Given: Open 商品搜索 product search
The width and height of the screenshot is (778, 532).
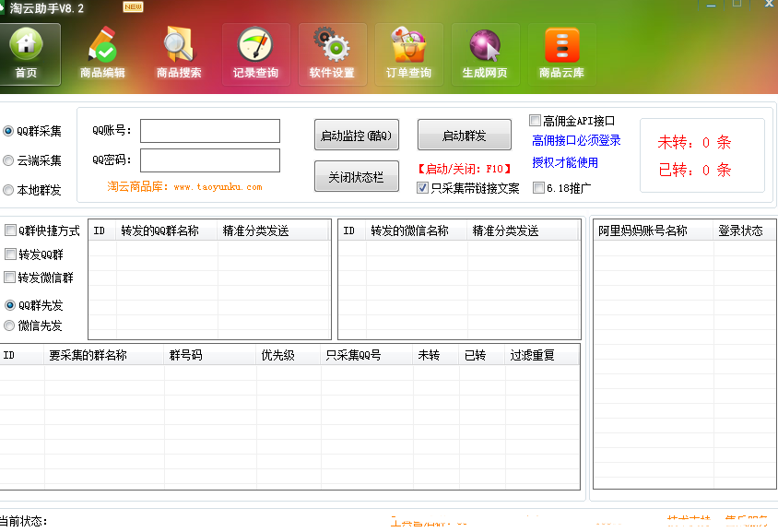Looking at the screenshot, I should tap(179, 53).
